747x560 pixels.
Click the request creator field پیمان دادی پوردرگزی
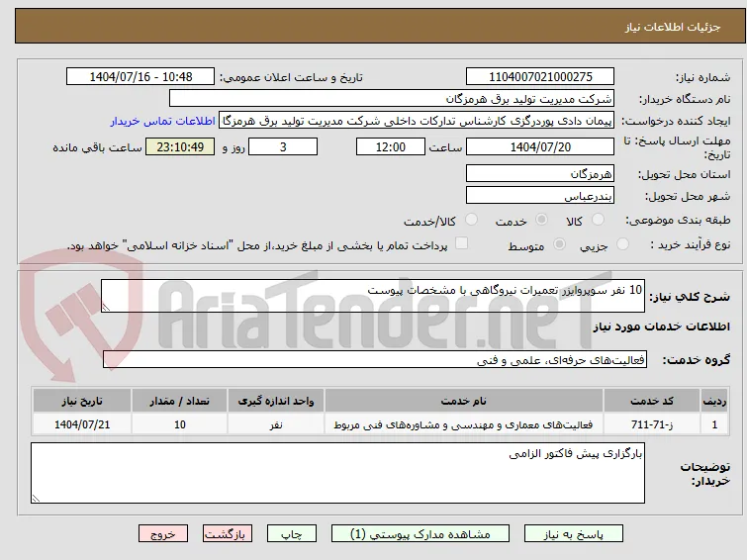pos(417,121)
